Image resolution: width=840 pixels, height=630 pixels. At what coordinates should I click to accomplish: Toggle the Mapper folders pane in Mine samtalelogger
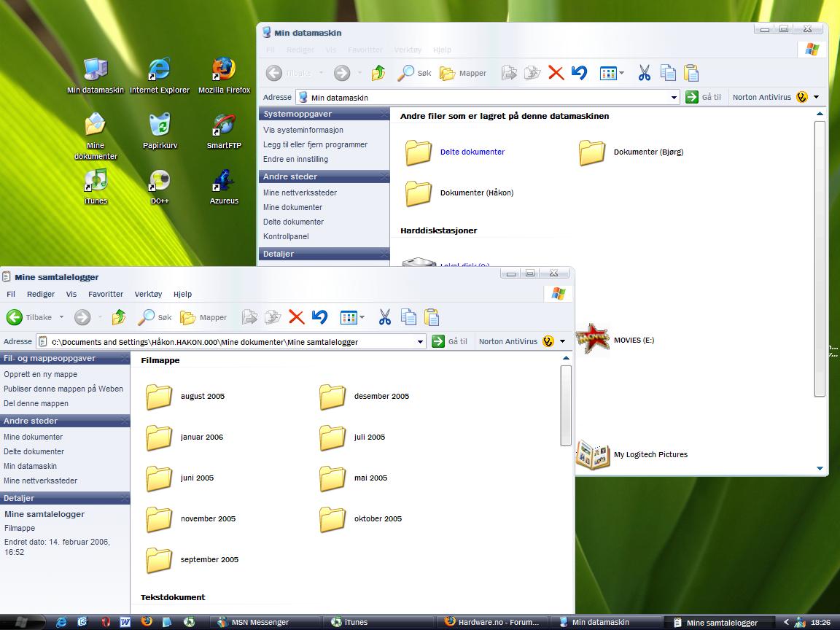click(203, 317)
